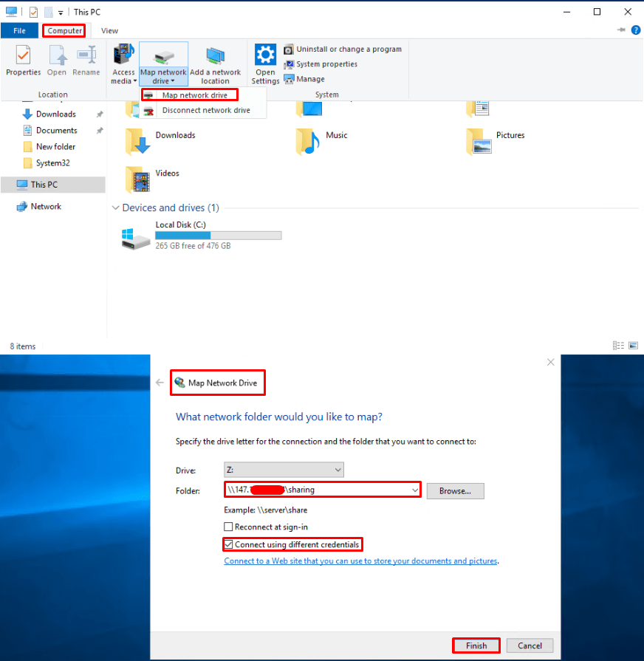Image resolution: width=644 pixels, height=661 pixels.
Task: Choose Map network drive from dropdown menu
Action: click(x=194, y=95)
